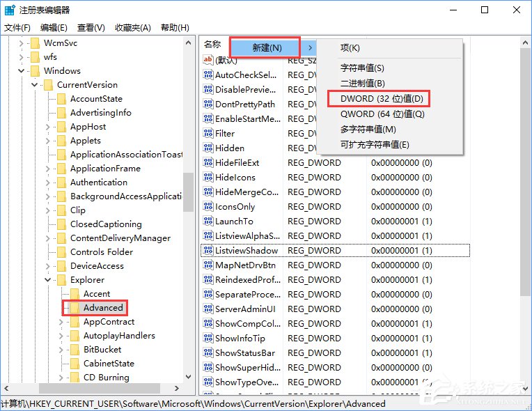Screen dimensions: 532x411
Task: Expand the AppContract tree node
Action: click(x=61, y=322)
